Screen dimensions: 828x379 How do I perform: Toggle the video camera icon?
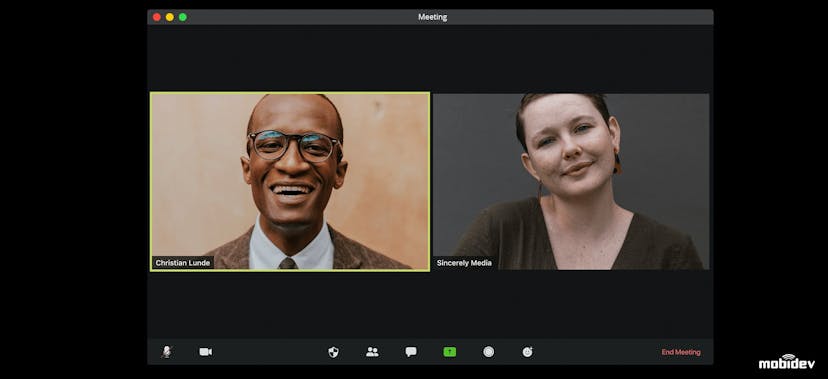pos(205,352)
